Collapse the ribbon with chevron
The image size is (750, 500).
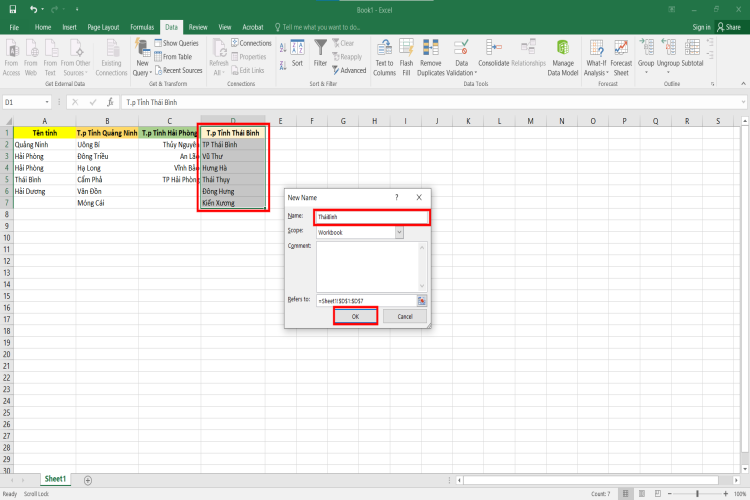743,83
